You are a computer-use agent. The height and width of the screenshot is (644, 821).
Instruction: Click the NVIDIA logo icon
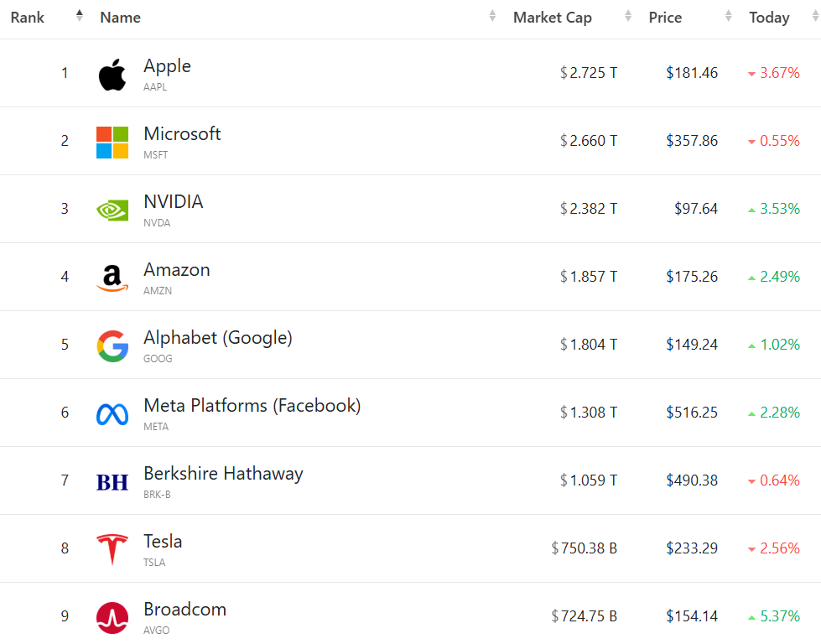[x=112, y=210]
